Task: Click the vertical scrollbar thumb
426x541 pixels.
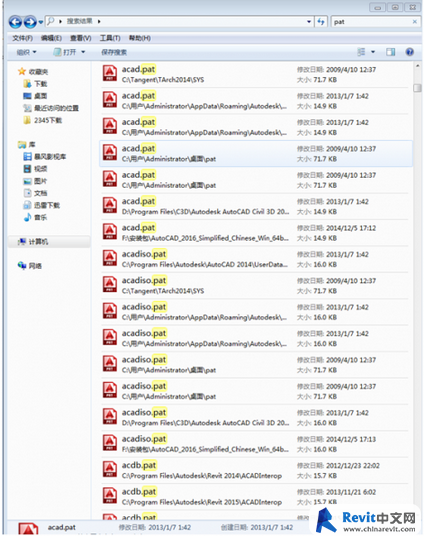Action: (x=417, y=88)
